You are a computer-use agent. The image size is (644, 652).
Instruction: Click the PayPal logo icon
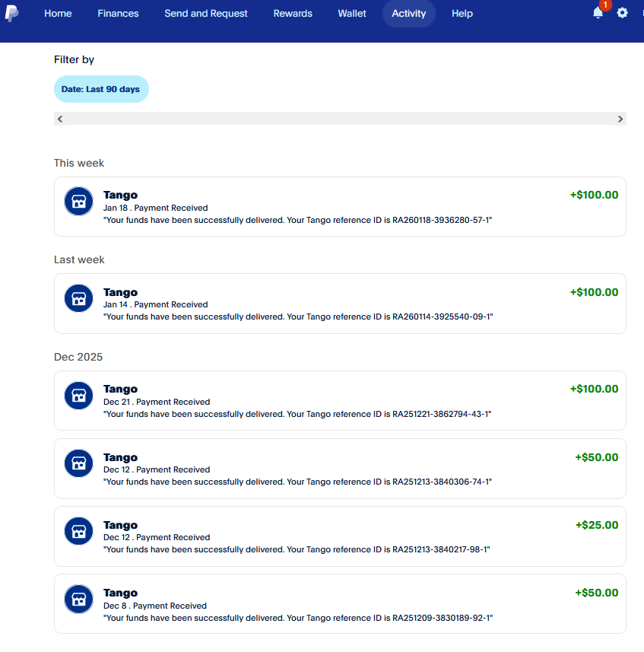point(11,13)
